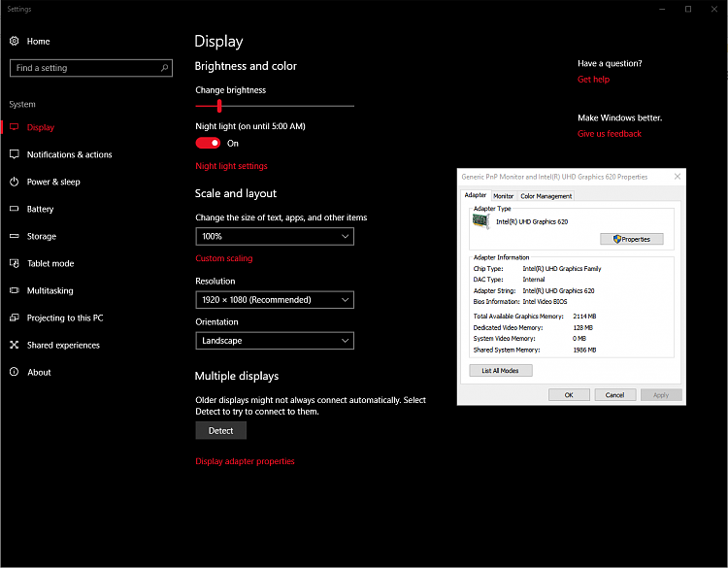The image size is (728, 568).
Task: Select Tablet mode settings
Action: 50,263
